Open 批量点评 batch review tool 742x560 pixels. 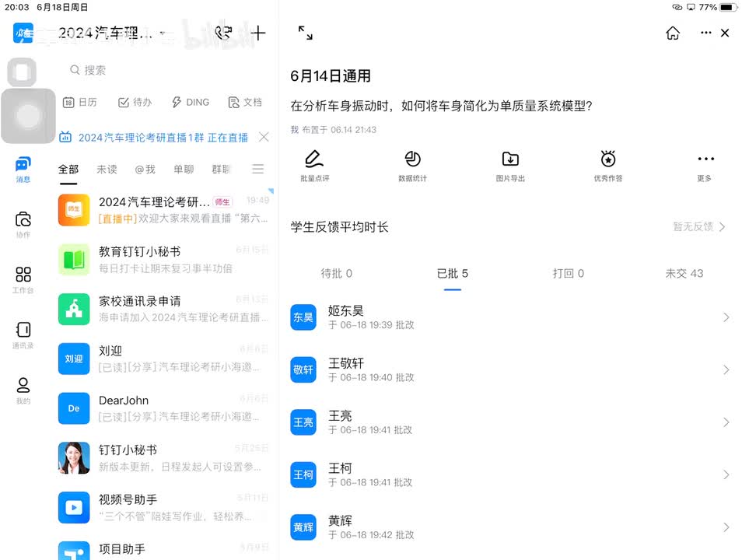click(x=315, y=166)
